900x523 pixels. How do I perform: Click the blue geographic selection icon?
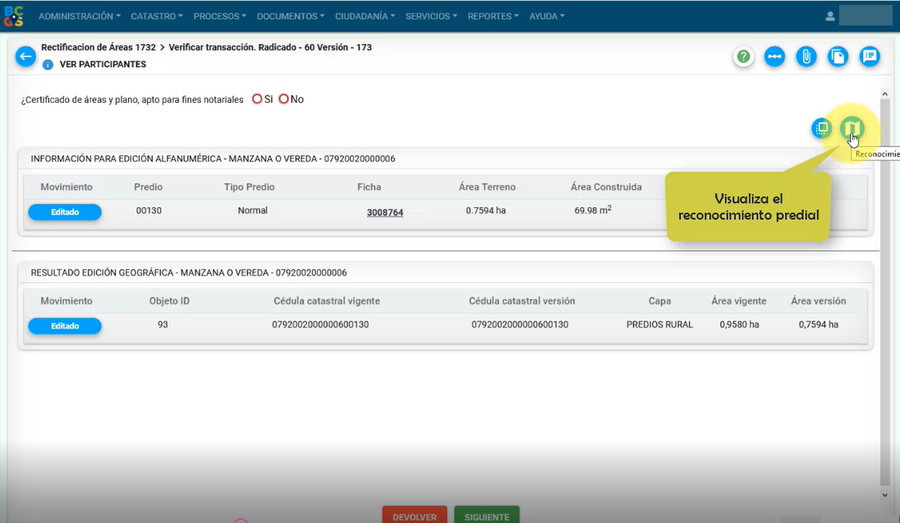pos(821,128)
